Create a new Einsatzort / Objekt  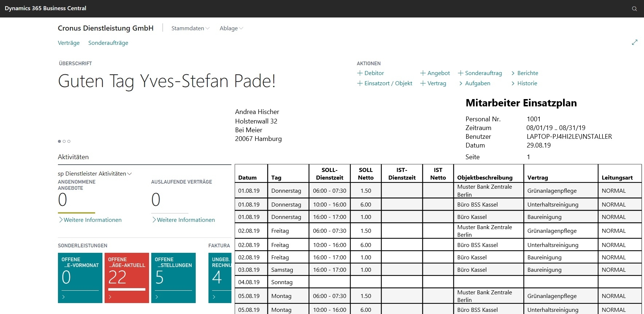click(385, 83)
